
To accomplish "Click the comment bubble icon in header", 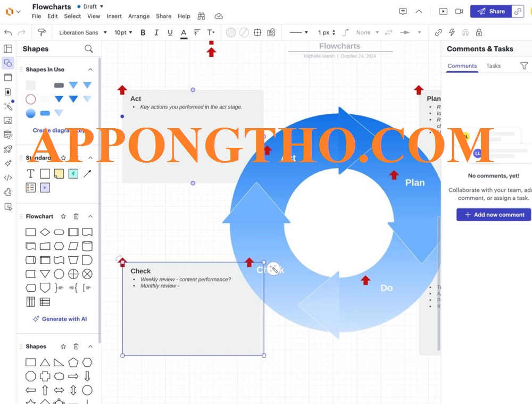I will [403, 11].
